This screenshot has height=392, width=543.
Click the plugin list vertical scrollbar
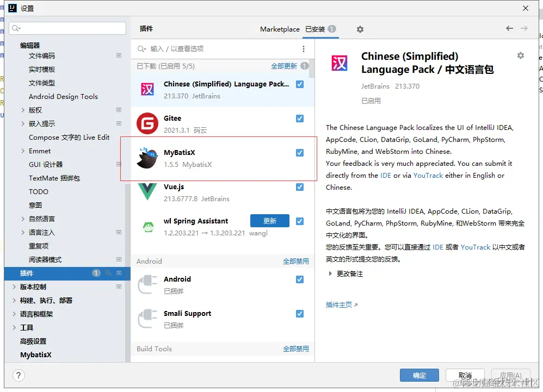click(312, 69)
